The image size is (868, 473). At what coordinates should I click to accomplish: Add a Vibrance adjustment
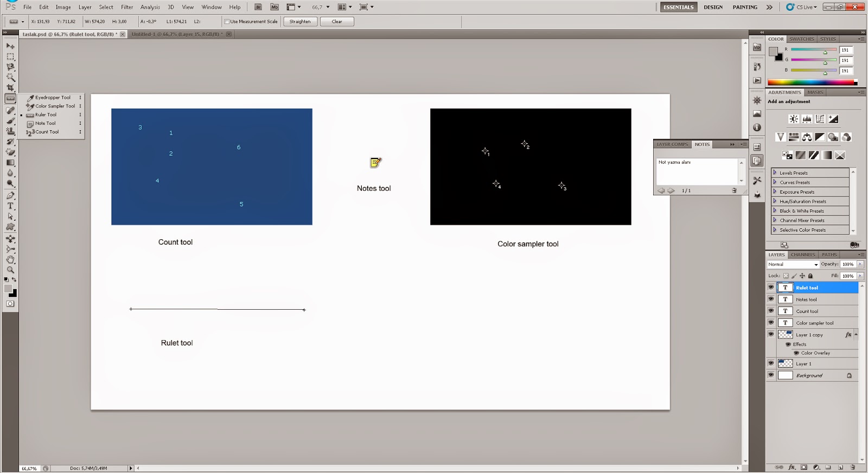click(x=780, y=137)
